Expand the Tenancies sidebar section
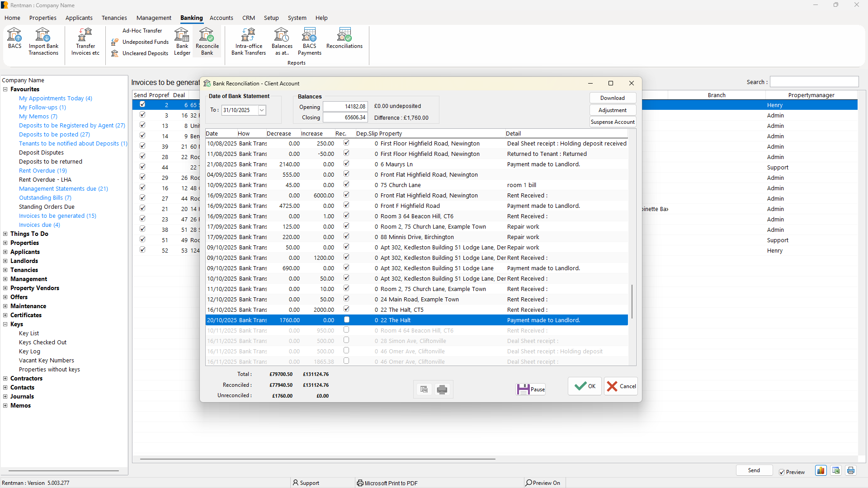The height and width of the screenshot is (488, 868). click(x=5, y=270)
